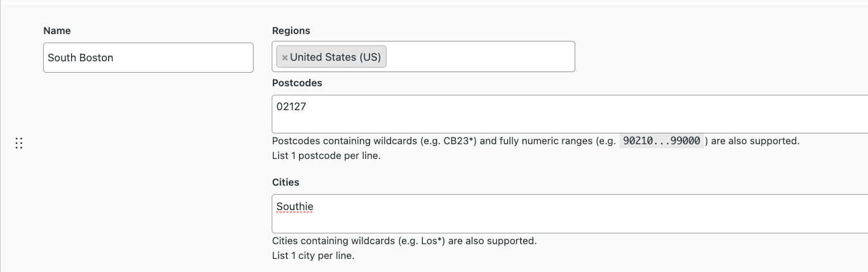The width and height of the screenshot is (868, 272).
Task: Grab the row drag handle icon
Action: (x=19, y=143)
